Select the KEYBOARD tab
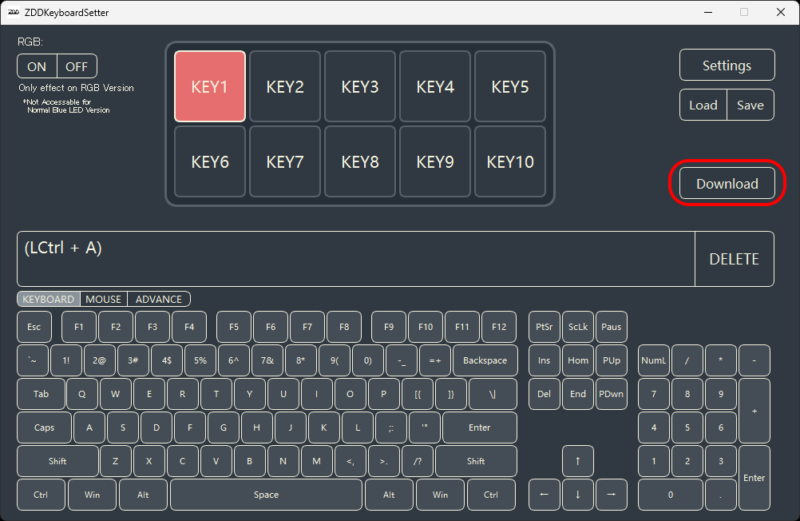 point(48,299)
